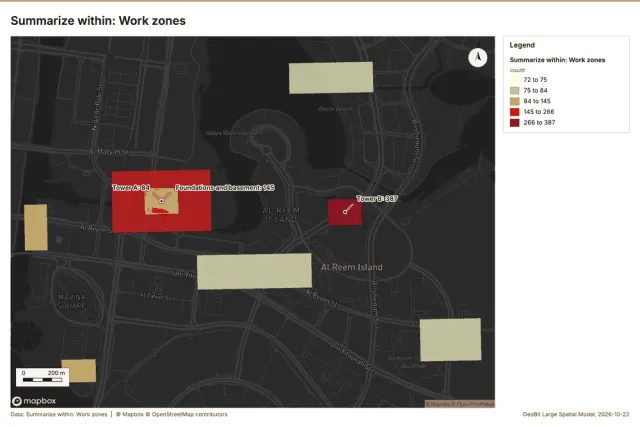The image size is (640, 427).
Task: Click the 200 m scale bar
Action: point(42,377)
